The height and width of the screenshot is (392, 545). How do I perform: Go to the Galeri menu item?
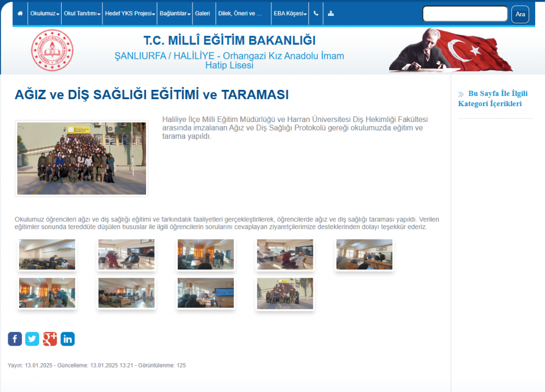[202, 14]
